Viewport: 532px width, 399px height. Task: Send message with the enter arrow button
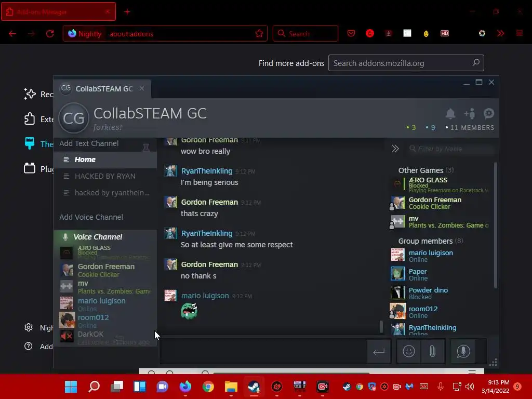(x=379, y=352)
